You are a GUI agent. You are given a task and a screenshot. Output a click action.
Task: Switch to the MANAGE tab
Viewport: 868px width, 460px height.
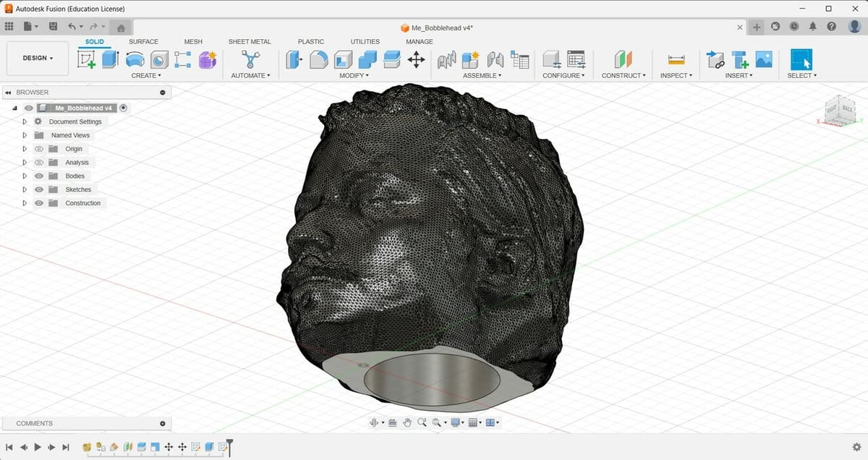click(420, 42)
